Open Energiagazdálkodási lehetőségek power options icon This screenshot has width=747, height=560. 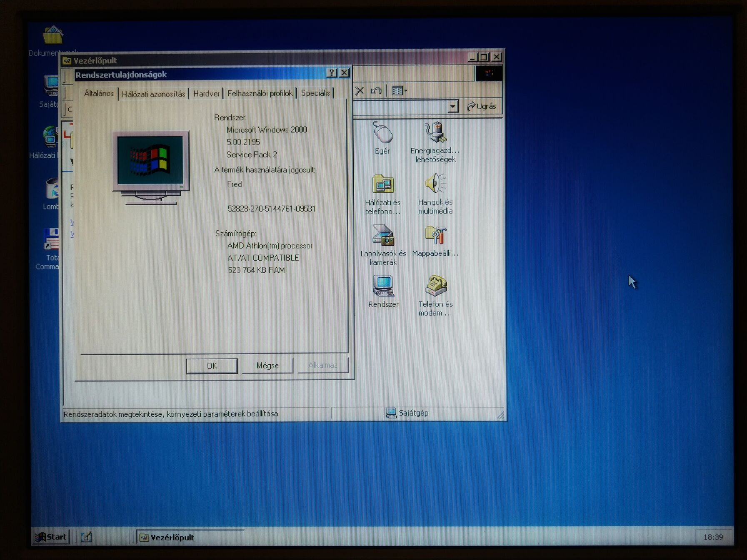(435, 142)
